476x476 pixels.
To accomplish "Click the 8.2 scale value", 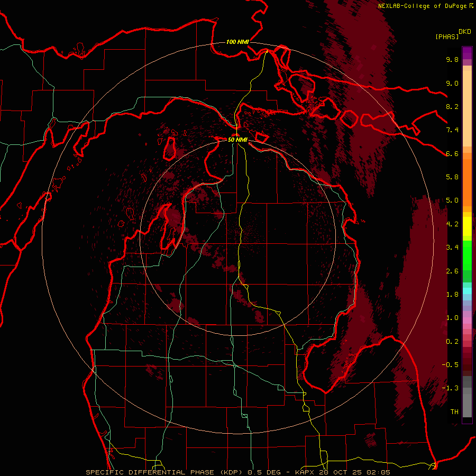I will 452,106.
